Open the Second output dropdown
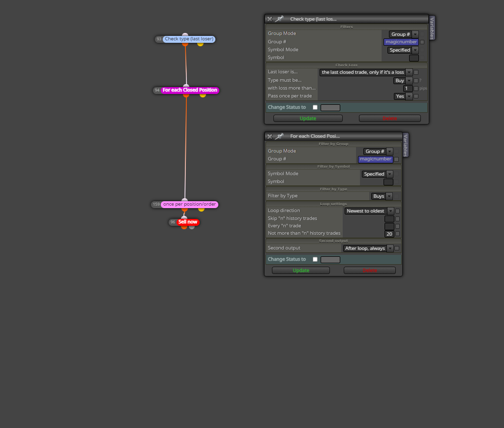 pos(368,248)
